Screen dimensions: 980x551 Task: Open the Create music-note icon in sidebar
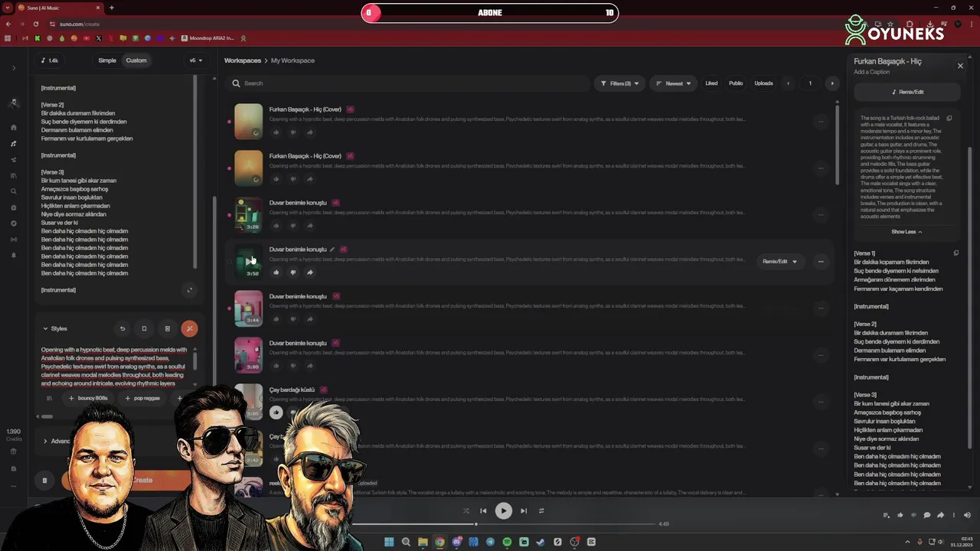pos(14,144)
